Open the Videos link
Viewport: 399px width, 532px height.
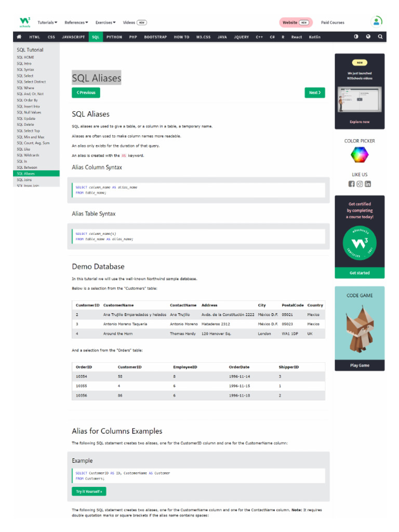[x=135, y=22]
